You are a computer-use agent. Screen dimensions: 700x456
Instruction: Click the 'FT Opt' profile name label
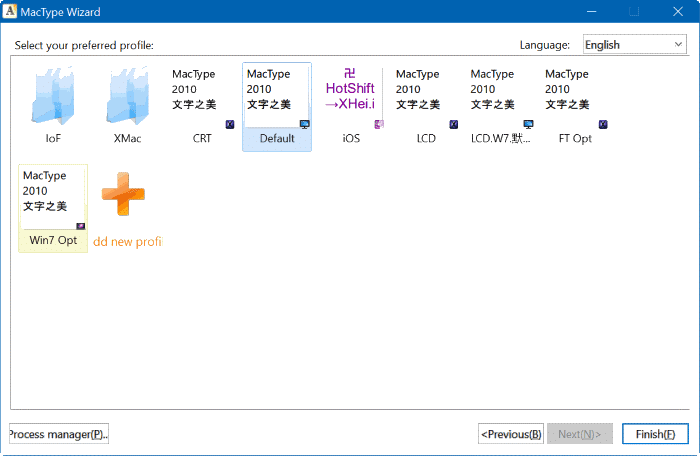(575, 138)
